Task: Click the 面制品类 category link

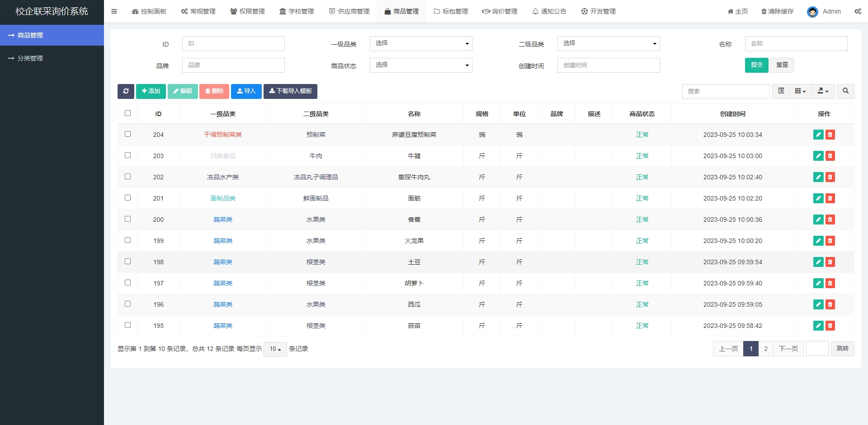Action: 223,198
